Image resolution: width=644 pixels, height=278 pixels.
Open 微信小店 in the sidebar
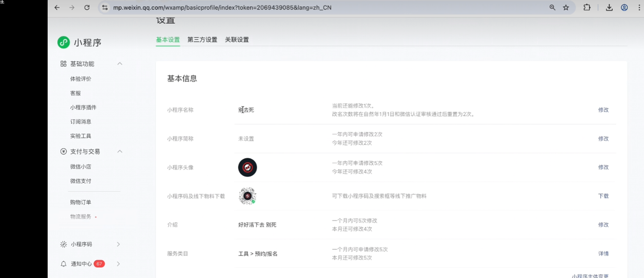pos(81,167)
